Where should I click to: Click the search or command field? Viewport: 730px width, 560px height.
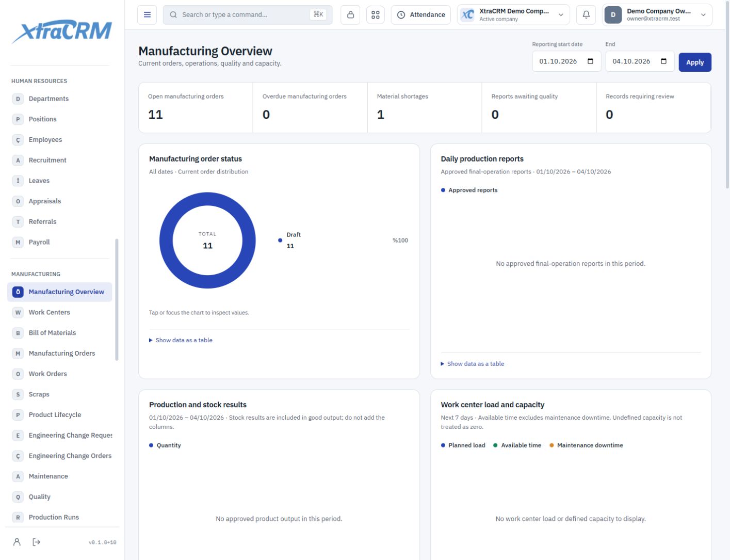point(248,15)
